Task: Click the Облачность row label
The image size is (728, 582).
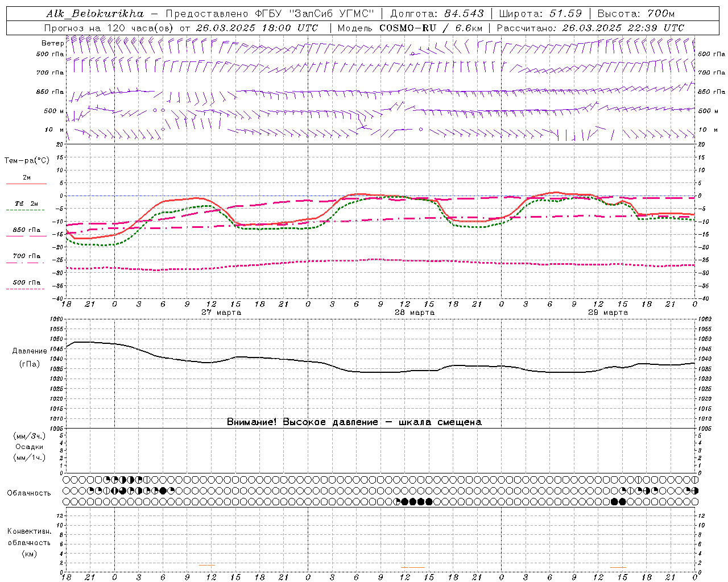Action: 29,493
